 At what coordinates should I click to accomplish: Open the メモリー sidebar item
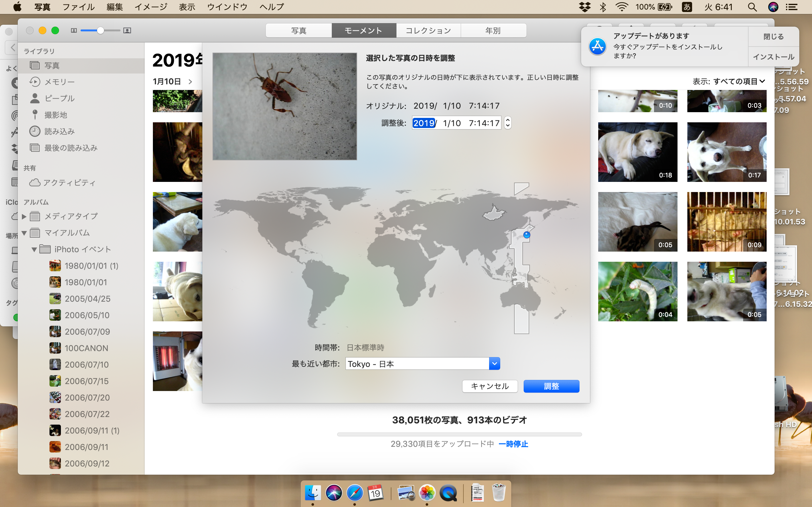59,82
